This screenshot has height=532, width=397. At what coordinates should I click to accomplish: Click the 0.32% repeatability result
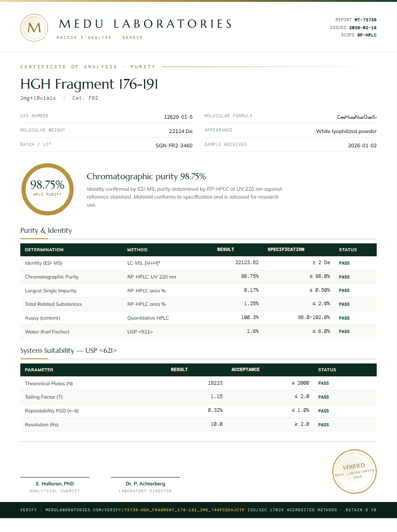(215, 411)
